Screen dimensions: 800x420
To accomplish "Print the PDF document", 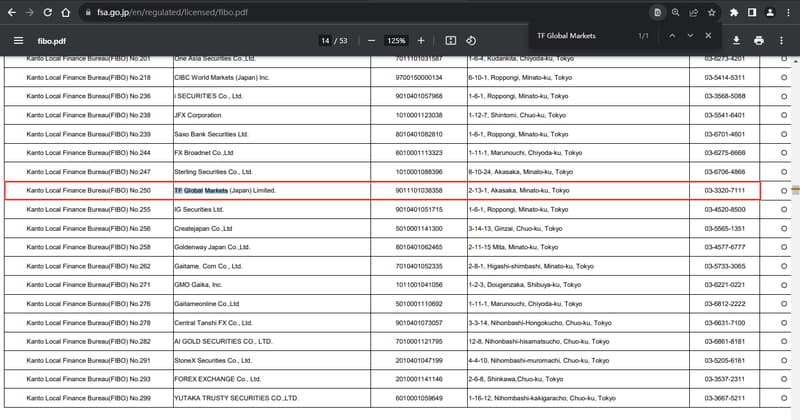I will (x=759, y=40).
